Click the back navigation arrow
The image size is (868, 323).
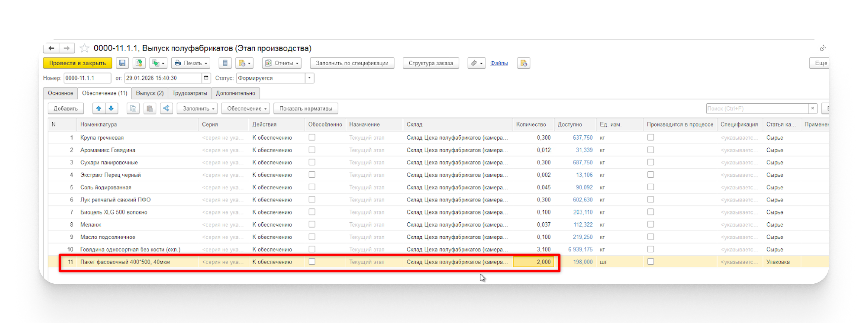[52, 48]
